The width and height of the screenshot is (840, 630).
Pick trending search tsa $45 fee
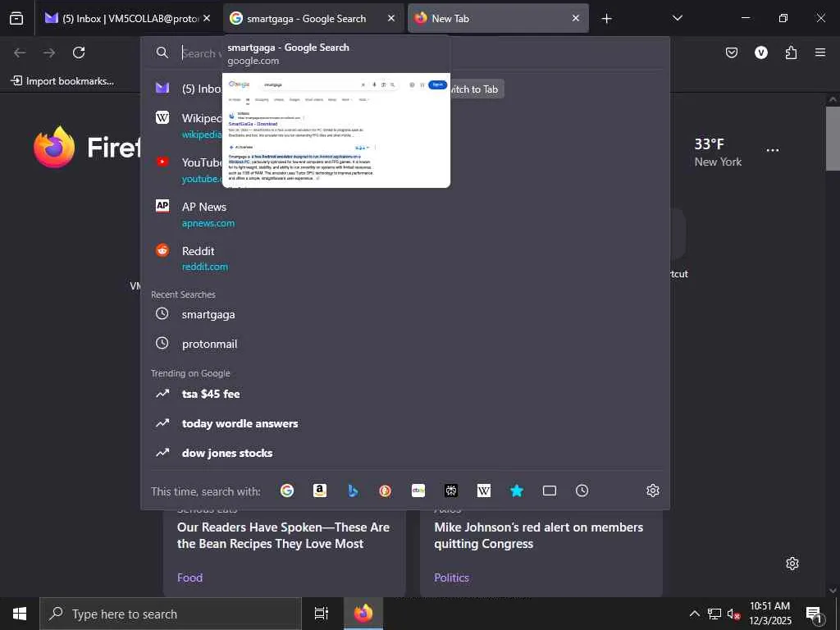click(405, 394)
